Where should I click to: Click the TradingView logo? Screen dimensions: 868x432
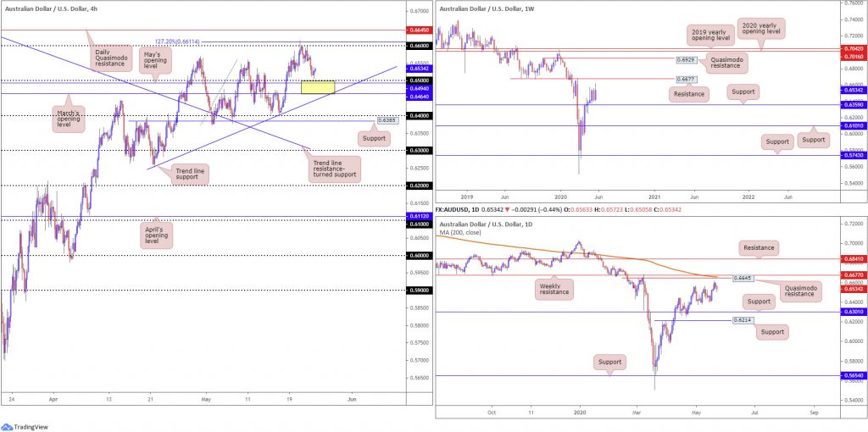coord(25,426)
